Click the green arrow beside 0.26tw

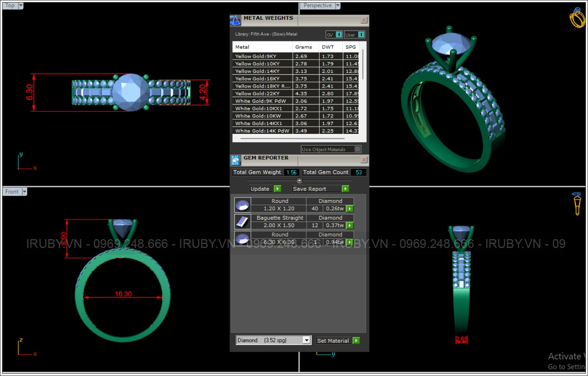coord(350,209)
